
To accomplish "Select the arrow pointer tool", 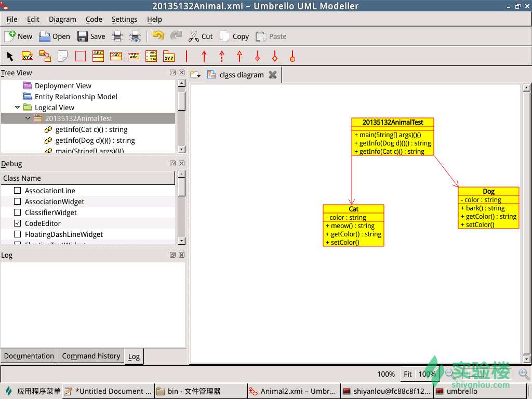I will (x=10, y=56).
